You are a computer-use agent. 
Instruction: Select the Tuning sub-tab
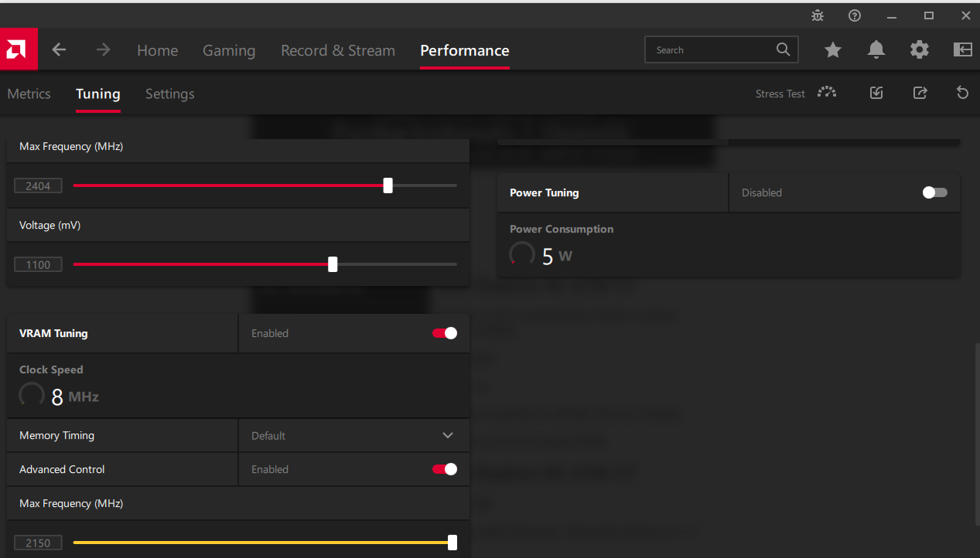click(x=98, y=94)
